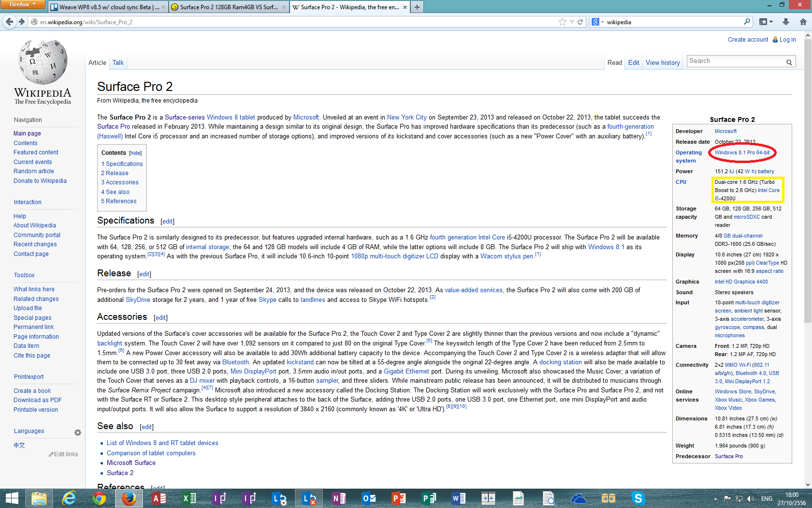Jump to 1 Specifications in Contents
Image resolution: width=812 pixels, height=508 pixels.
click(122, 164)
